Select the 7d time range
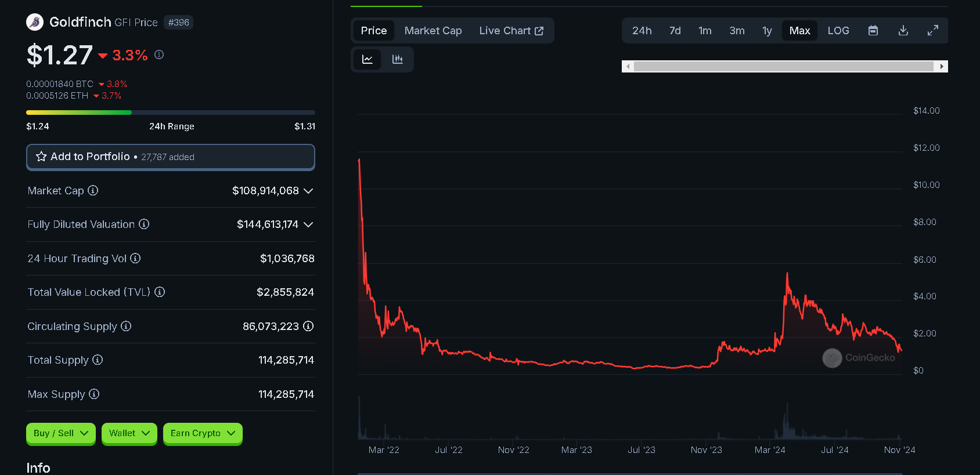The image size is (980, 475). [x=675, y=31]
